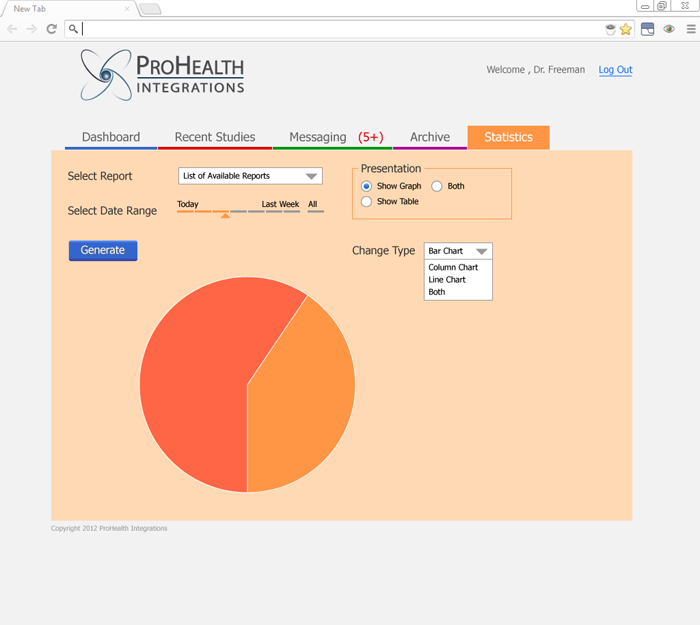The height and width of the screenshot is (625, 700).
Task: Expand the Bar Chart type dropdown
Action: click(x=458, y=251)
